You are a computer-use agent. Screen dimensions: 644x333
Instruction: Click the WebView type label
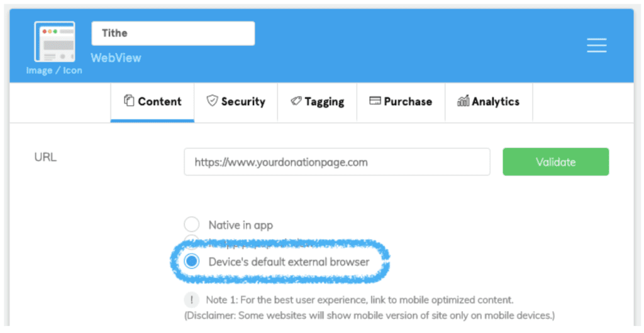(x=116, y=58)
